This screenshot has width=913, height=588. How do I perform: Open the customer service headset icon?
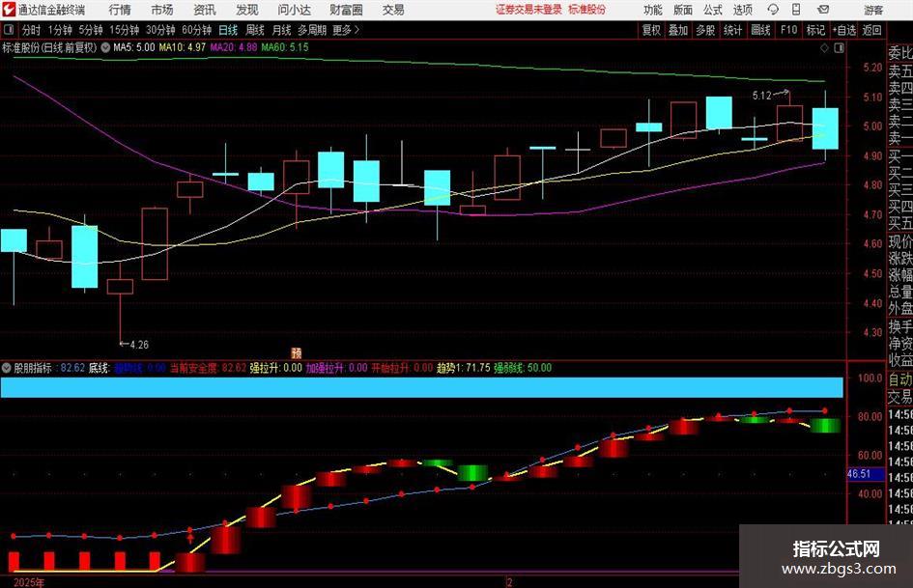(773, 10)
